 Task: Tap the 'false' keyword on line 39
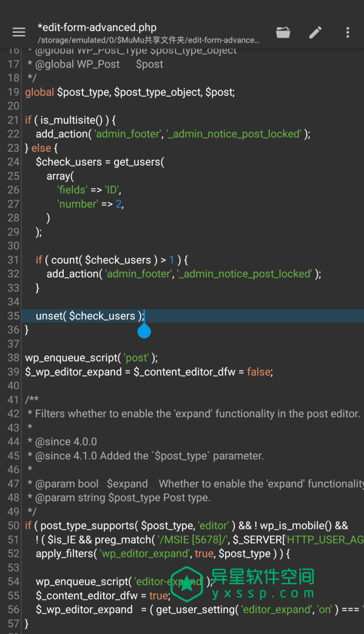pyautogui.click(x=258, y=372)
